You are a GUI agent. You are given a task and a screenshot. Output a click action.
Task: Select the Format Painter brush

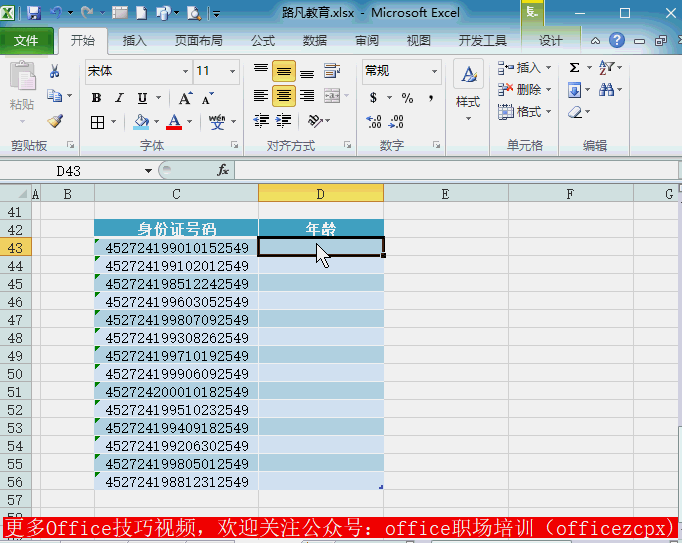point(55,120)
